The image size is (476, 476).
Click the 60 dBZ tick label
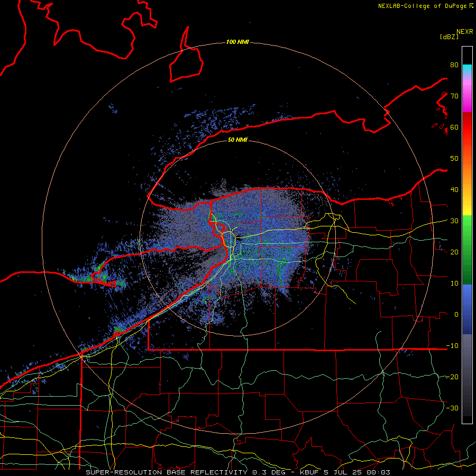pos(454,127)
